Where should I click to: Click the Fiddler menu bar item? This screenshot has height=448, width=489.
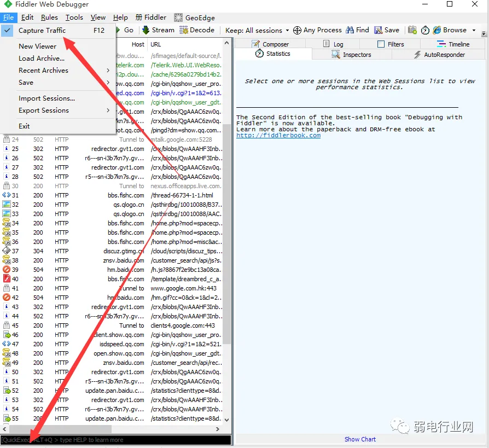coord(151,18)
